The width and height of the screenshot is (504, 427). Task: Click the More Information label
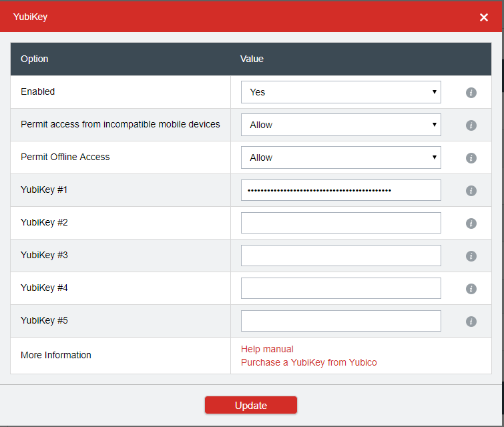click(56, 355)
